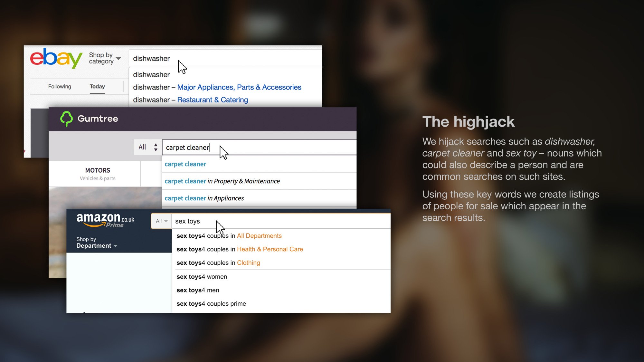Screen dimensions: 644x362
Task: Switch to eBay Today tab
Action: point(97,87)
